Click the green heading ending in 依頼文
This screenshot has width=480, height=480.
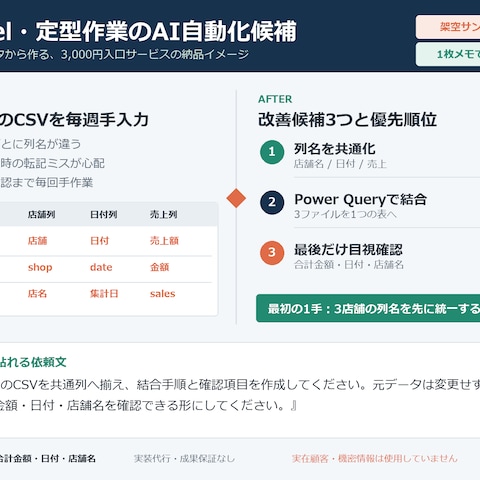pyautogui.click(x=33, y=362)
